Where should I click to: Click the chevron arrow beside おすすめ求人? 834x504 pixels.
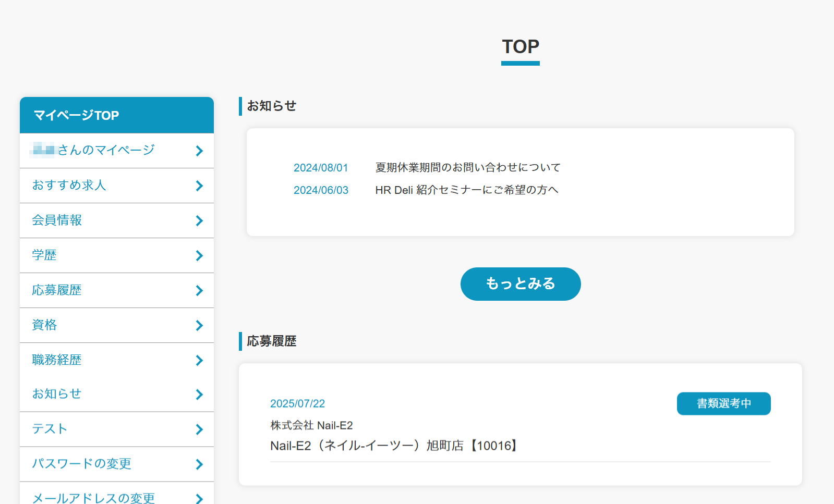point(199,186)
